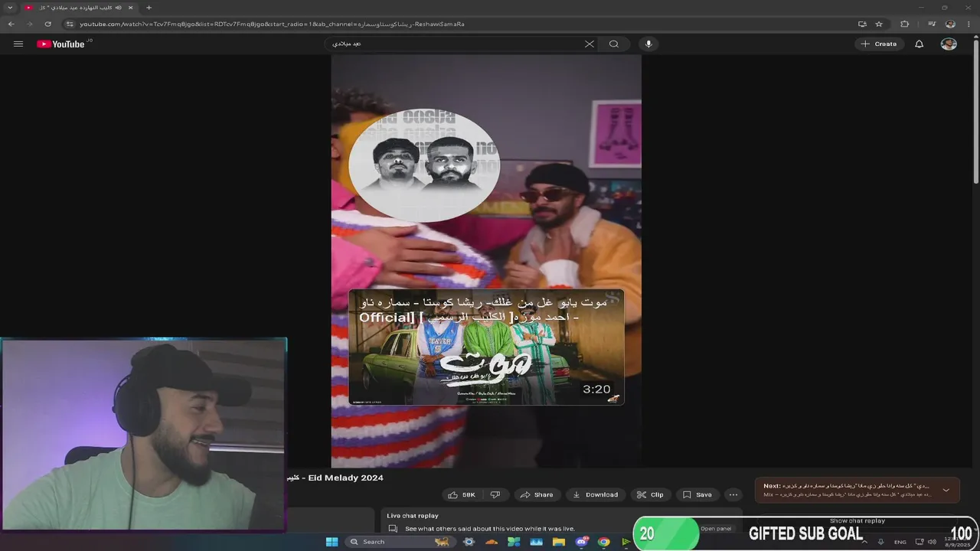Open the YouTube guide hamburger menu
Viewport: 980px width, 551px height.
point(18,44)
